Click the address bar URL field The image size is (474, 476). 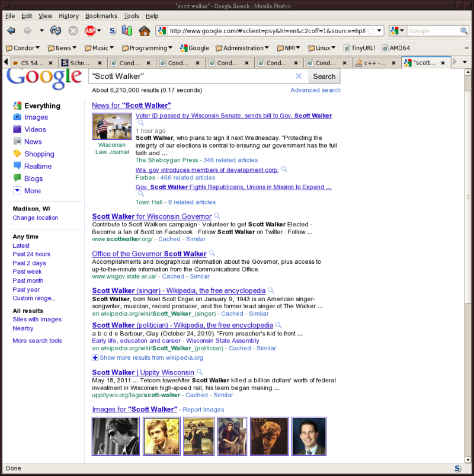click(268, 31)
